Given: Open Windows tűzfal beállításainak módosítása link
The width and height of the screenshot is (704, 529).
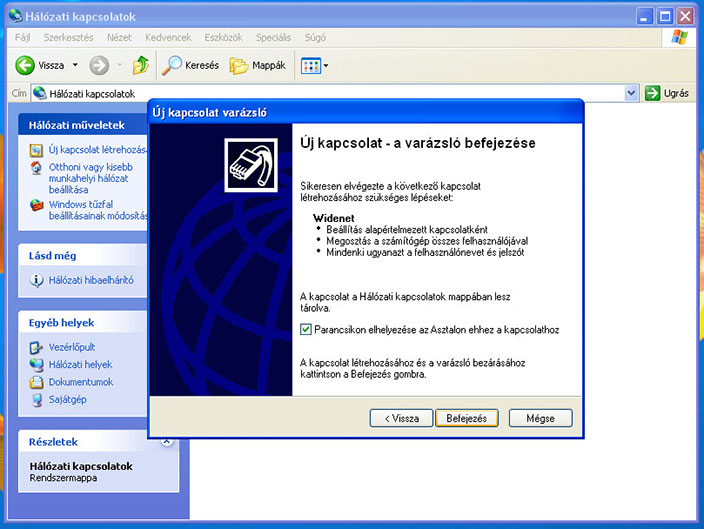Looking at the screenshot, I should pyautogui.click(x=97, y=210).
